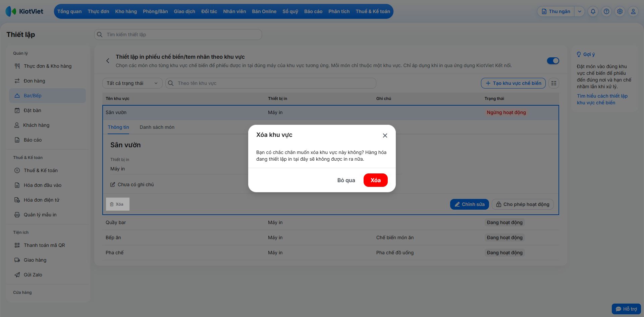Screen dimensions: 644x317
Task: Open the Phòng/Bàn menu
Action: [x=155, y=11]
